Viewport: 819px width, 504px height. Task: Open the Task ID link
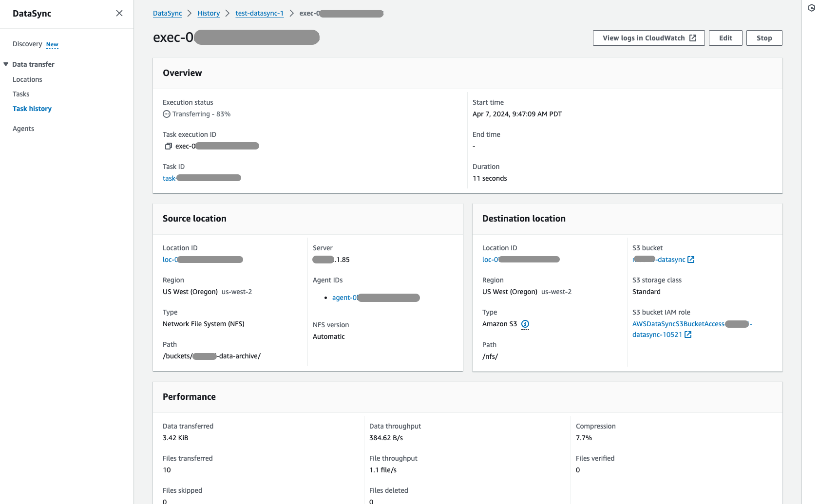tap(202, 178)
